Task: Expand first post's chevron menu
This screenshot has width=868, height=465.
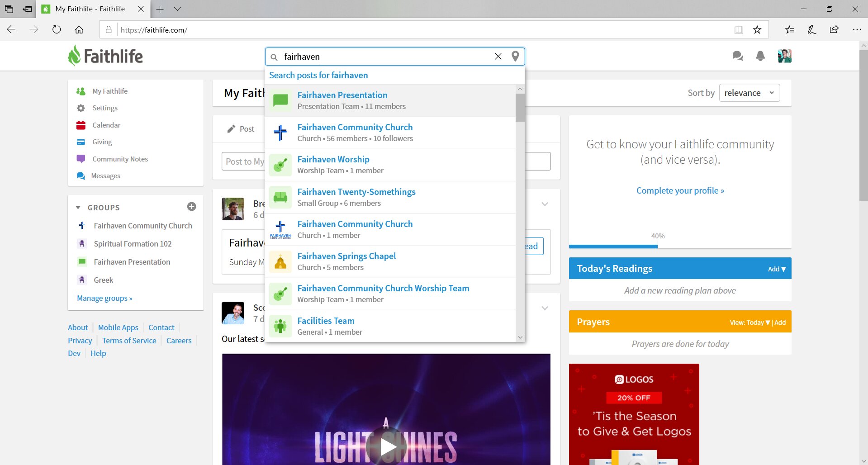Action: 545,204
